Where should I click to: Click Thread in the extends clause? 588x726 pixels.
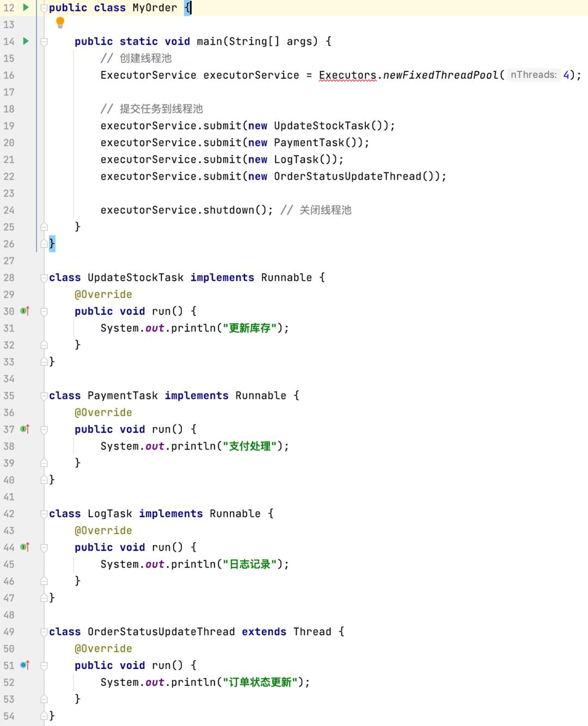[312, 632]
